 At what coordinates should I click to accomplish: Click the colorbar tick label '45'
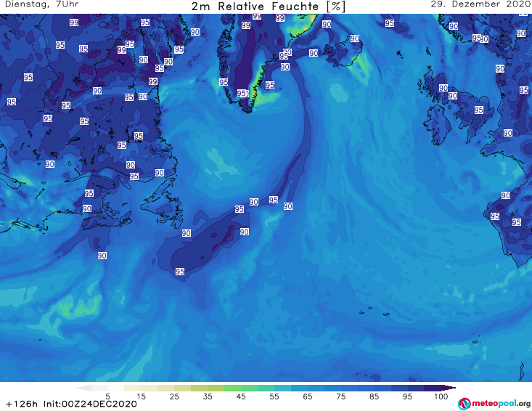coord(240,396)
